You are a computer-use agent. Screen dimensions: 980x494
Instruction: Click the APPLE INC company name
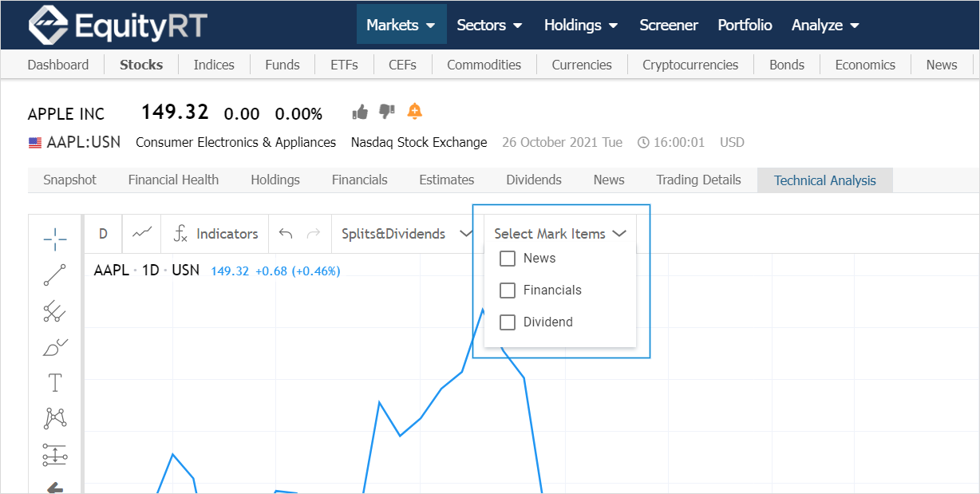pyautogui.click(x=66, y=114)
